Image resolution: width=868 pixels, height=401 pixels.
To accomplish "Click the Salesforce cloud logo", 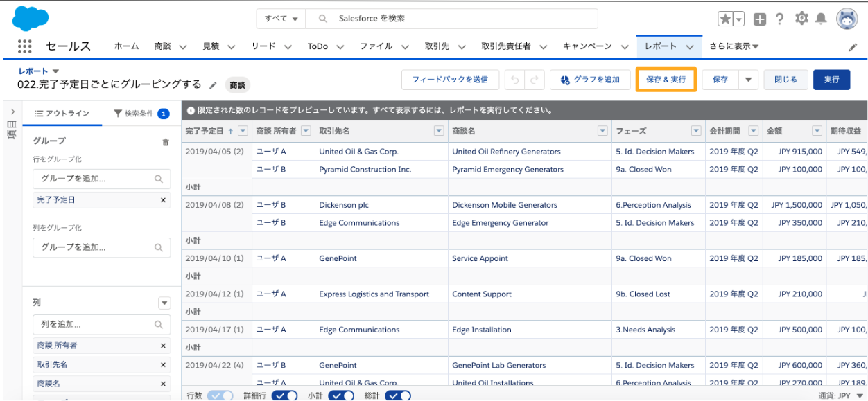I will point(30,18).
